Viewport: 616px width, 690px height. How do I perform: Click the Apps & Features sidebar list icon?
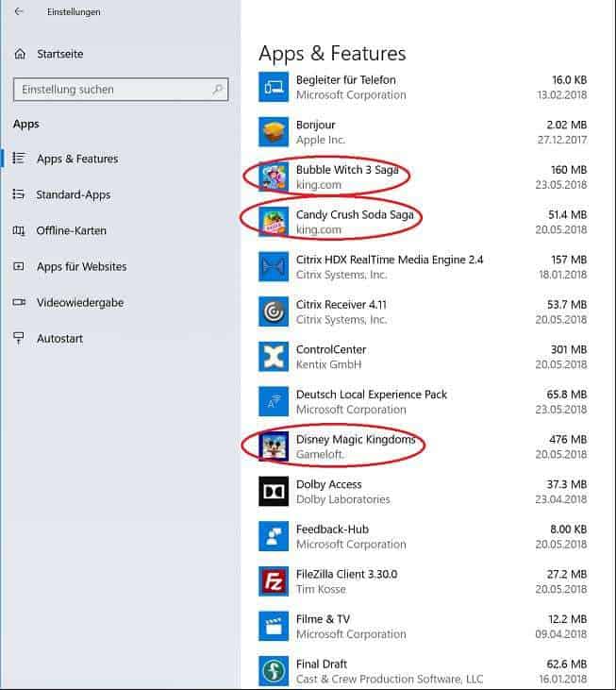pos(19,158)
